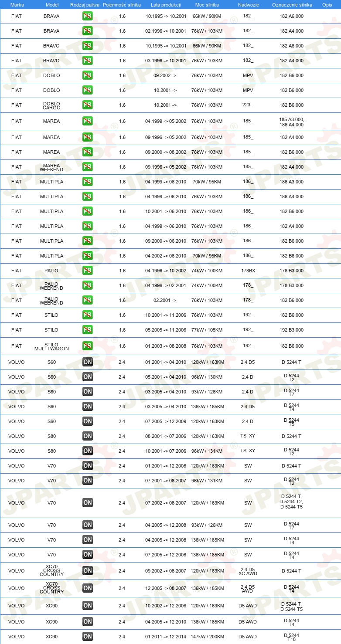Click diesel ON icon for S60 96kW/130KM
341x644 pixels.
pyautogui.click(x=87, y=377)
